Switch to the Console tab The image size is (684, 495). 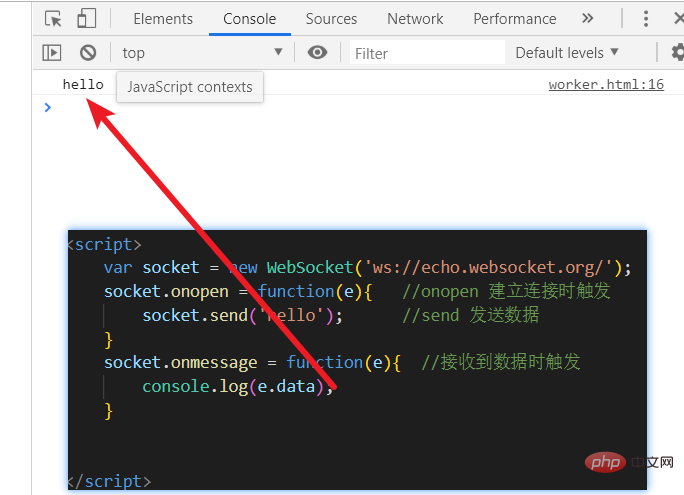click(250, 19)
